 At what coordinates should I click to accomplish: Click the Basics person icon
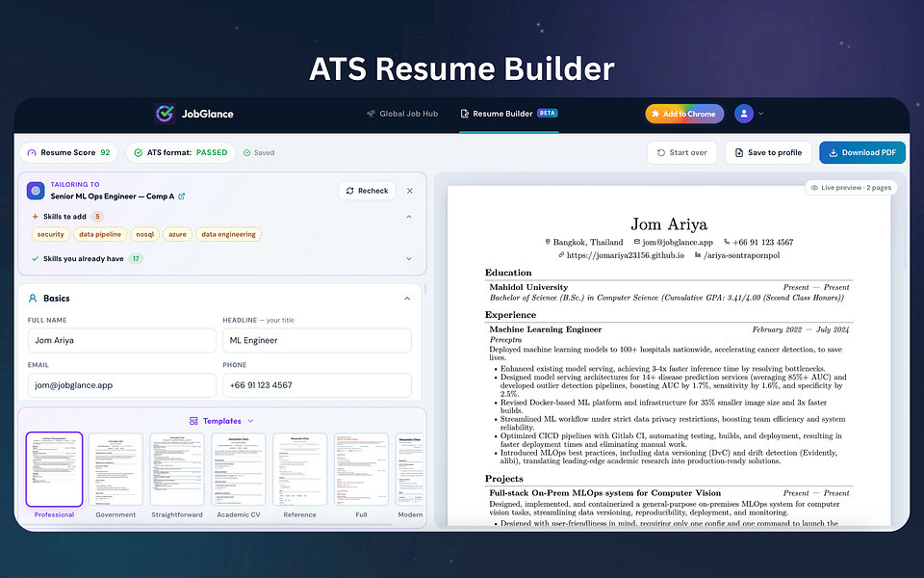[x=33, y=299]
